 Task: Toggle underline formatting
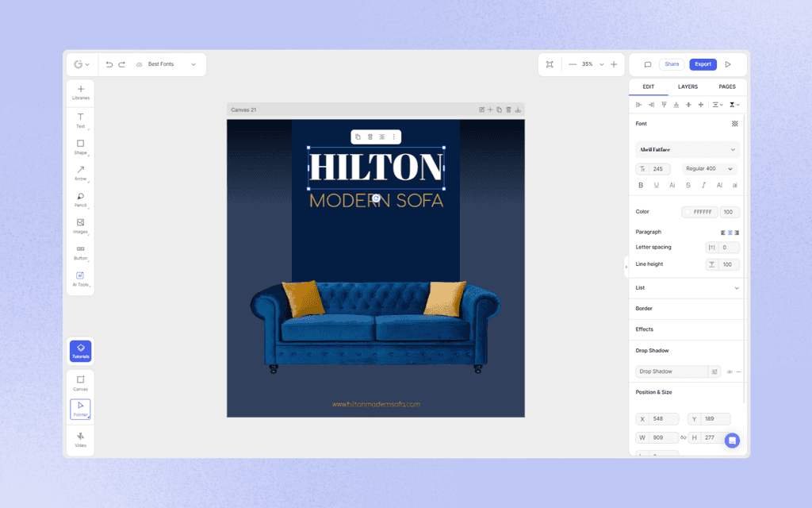pos(657,185)
